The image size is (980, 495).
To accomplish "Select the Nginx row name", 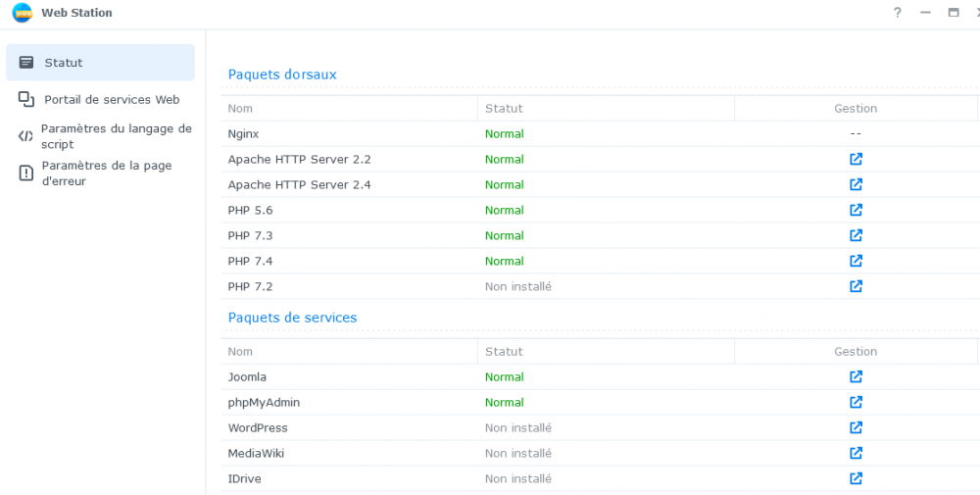I will click(x=243, y=133).
